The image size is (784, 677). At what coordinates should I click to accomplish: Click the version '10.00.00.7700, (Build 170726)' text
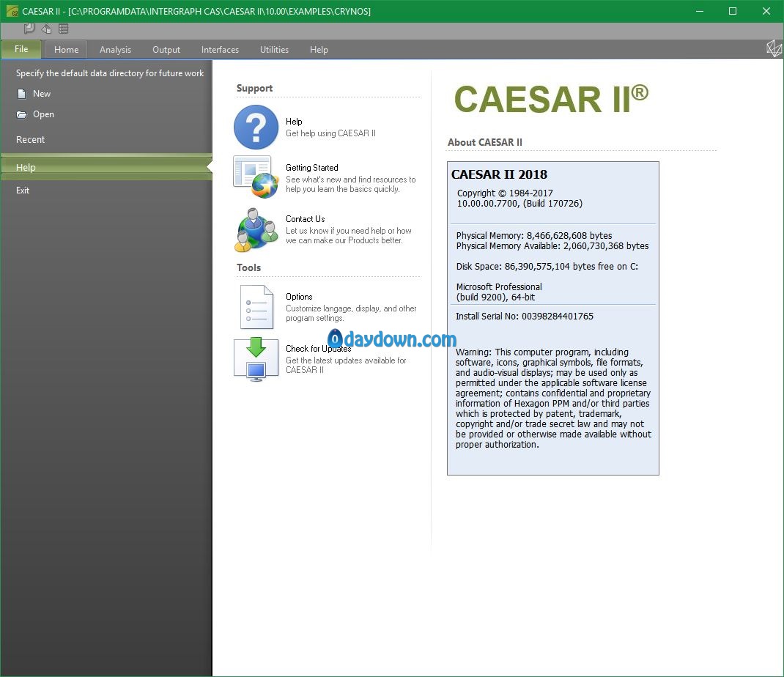[519, 204]
